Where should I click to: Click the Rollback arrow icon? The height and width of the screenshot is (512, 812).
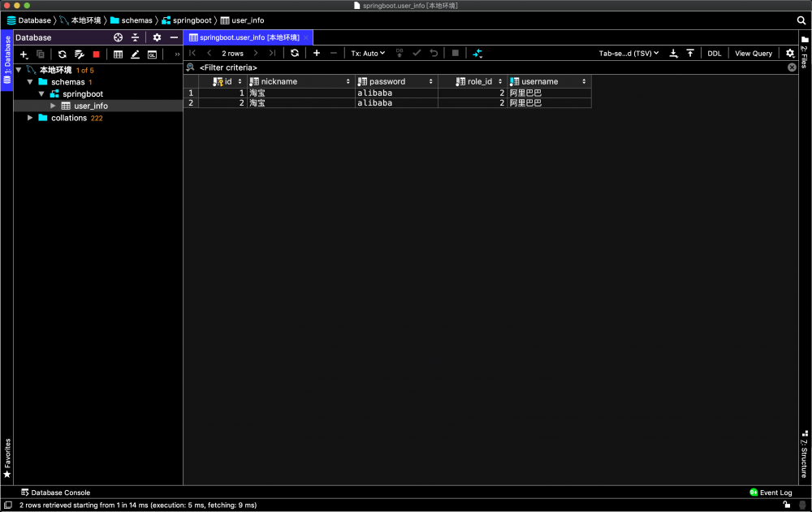tap(434, 53)
